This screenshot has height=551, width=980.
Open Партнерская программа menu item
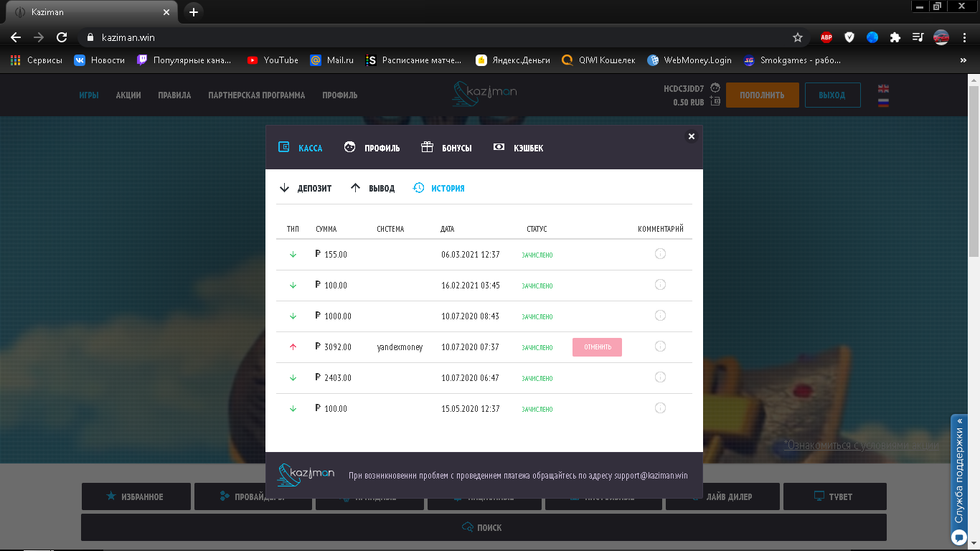[x=257, y=95]
